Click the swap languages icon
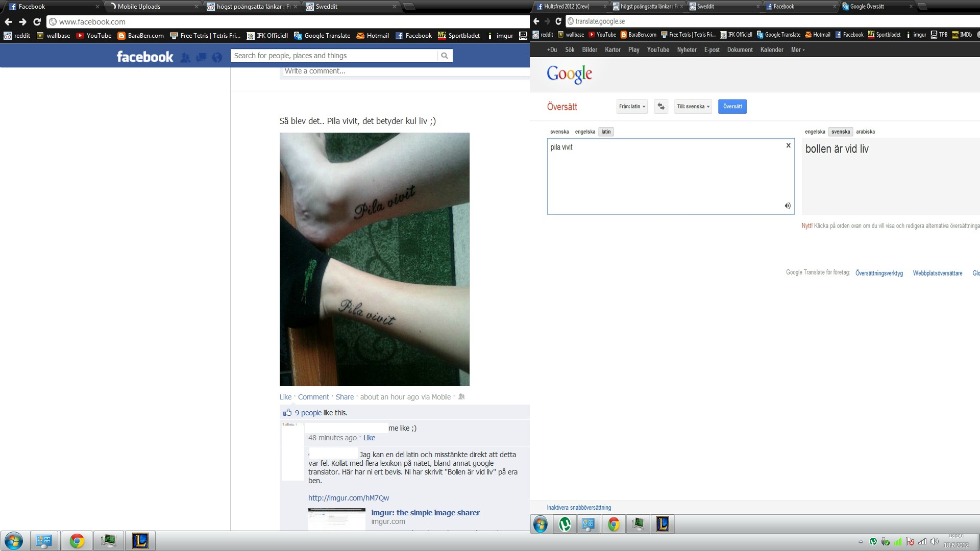 [x=661, y=106]
